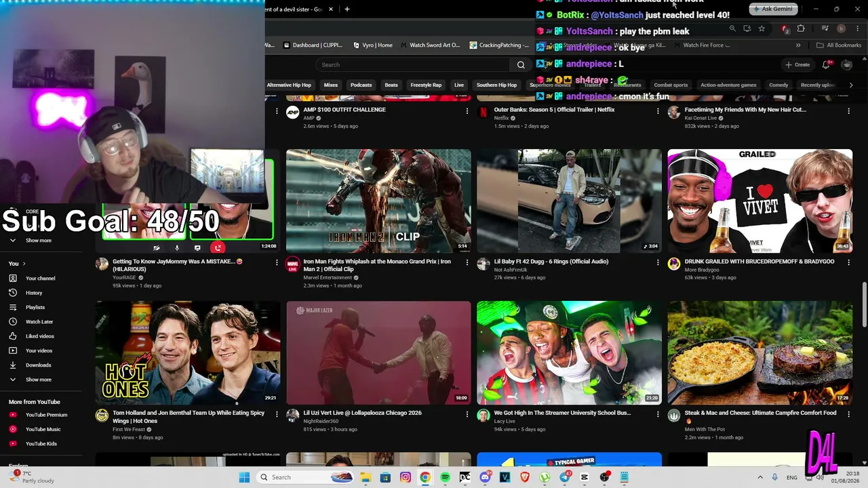Open Telegram from the taskbar
Viewport: 868px width, 488px height.
(x=565, y=477)
